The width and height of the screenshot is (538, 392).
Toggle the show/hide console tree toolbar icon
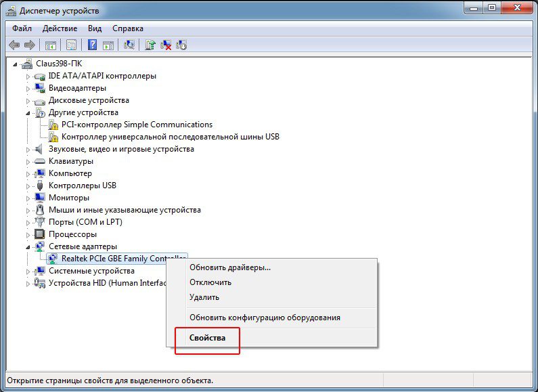tap(51, 45)
